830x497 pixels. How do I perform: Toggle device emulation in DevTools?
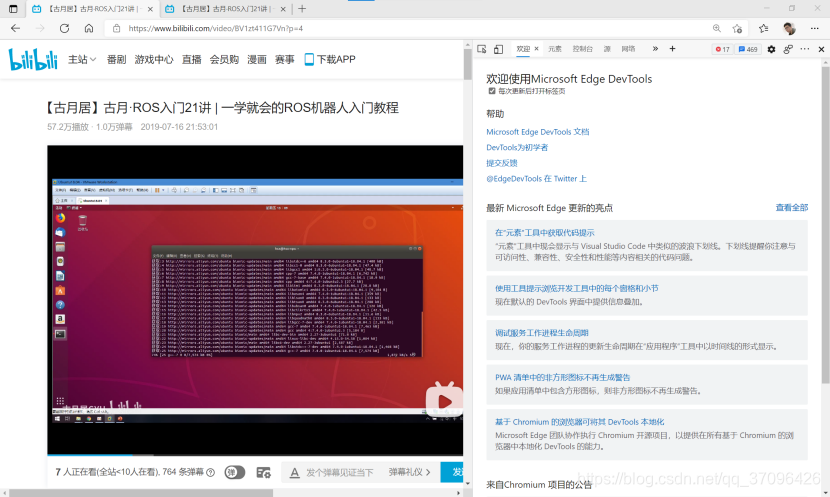click(498, 49)
